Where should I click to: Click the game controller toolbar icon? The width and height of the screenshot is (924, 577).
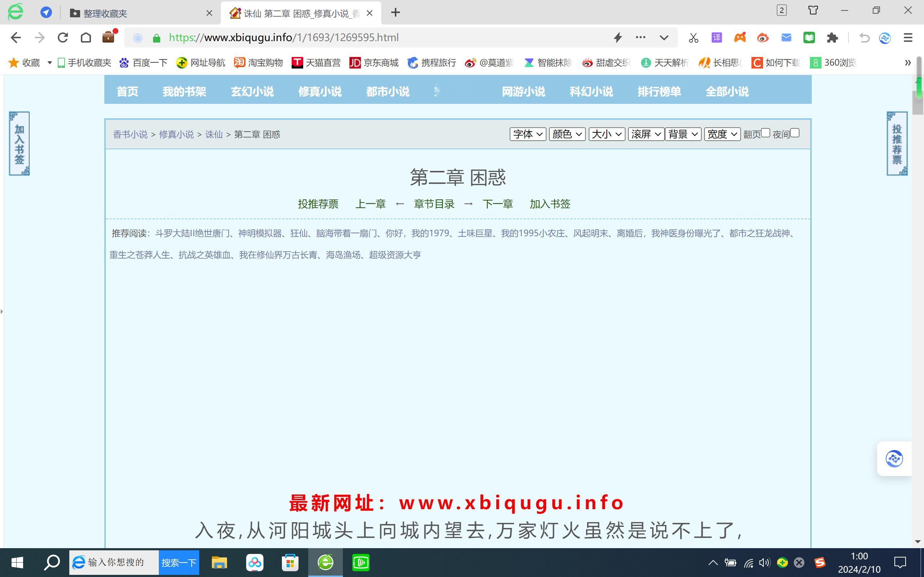coord(740,38)
